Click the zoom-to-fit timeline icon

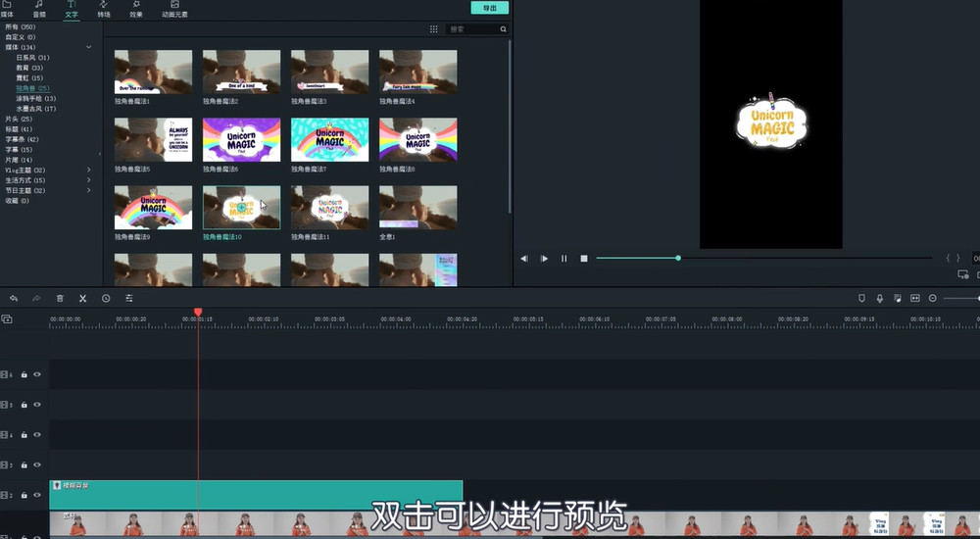tap(915, 299)
